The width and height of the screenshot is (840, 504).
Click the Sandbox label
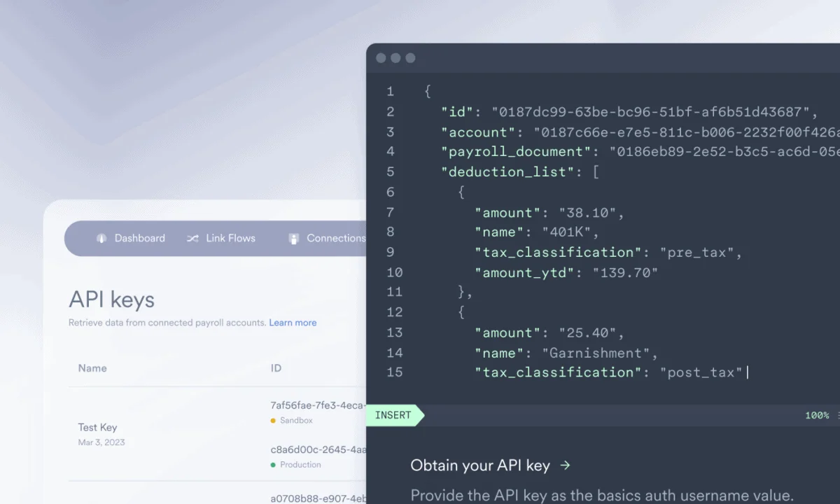coord(296,421)
